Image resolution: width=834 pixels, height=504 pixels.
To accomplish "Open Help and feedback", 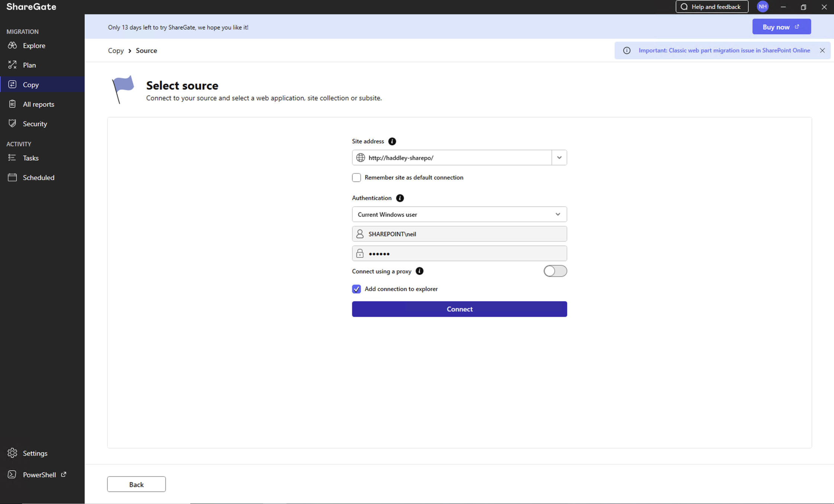I will click(712, 7).
